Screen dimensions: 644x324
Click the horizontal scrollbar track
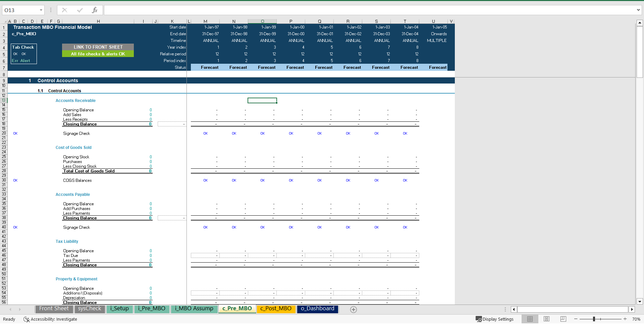point(573,310)
